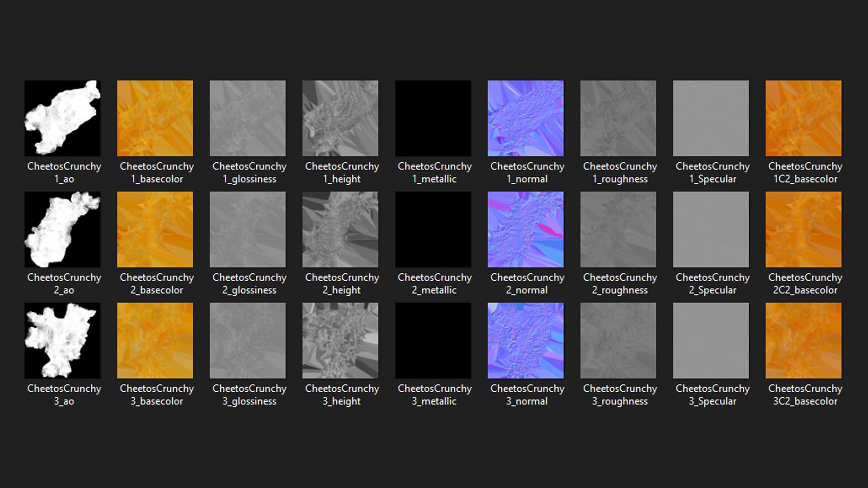
Task: Click the CheetosCrunchy2_normal map thumbnail
Action: click(x=526, y=230)
